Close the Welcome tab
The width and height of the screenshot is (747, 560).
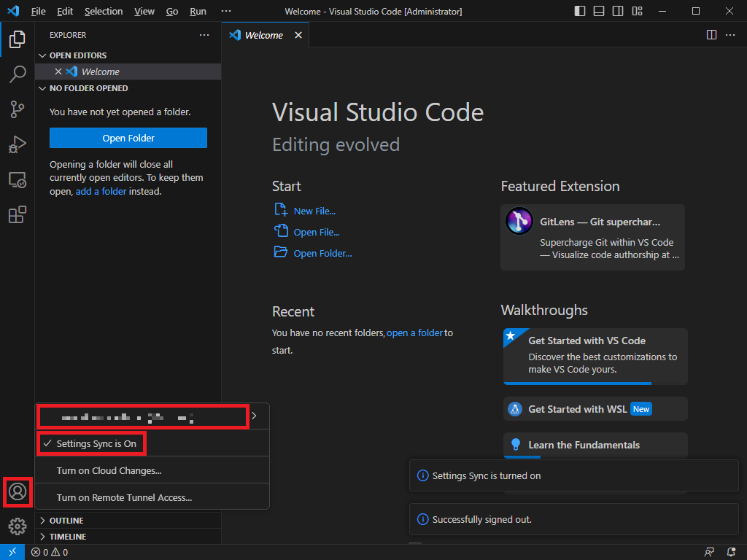[298, 35]
